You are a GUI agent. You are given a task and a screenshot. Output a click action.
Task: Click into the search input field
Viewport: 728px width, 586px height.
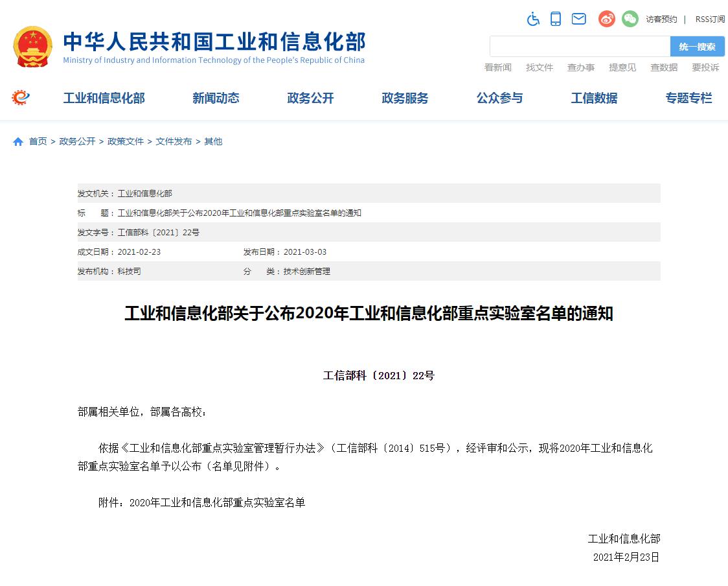pos(580,47)
